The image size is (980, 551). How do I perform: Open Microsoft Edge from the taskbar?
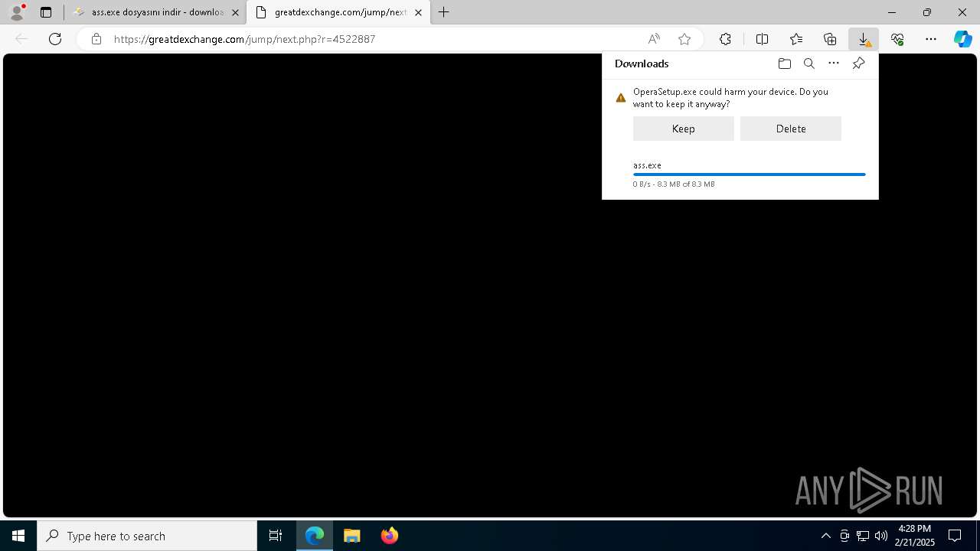315,536
